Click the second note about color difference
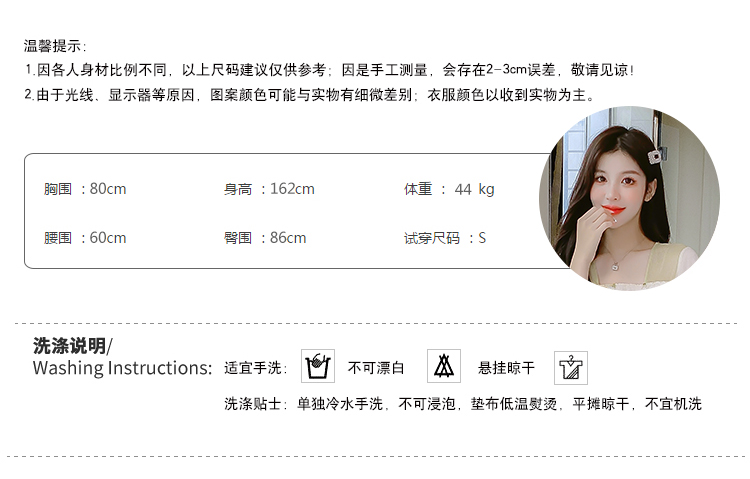Image resolution: width=750 pixels, height=479 pixels. point(309,95)
